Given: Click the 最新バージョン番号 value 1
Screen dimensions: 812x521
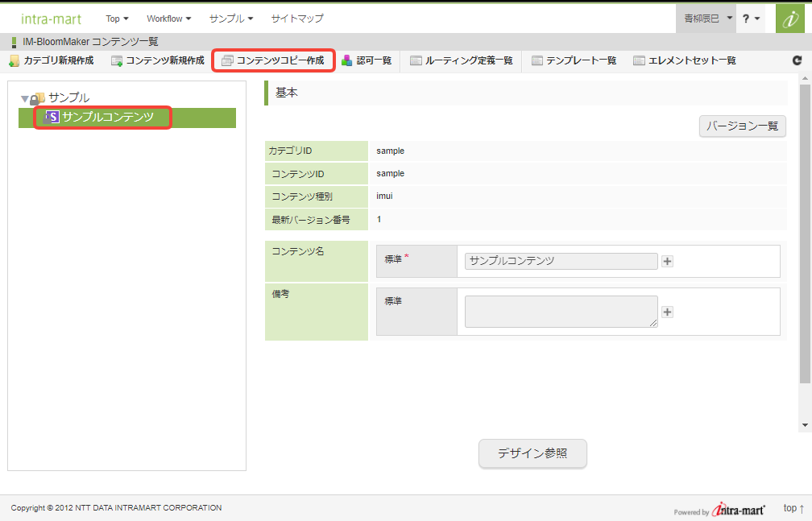Looking at the screenshot, I should click(379, 220).
